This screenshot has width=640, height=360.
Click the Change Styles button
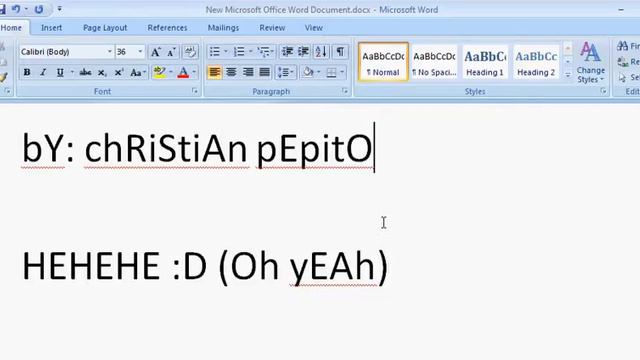coord(591,62)
